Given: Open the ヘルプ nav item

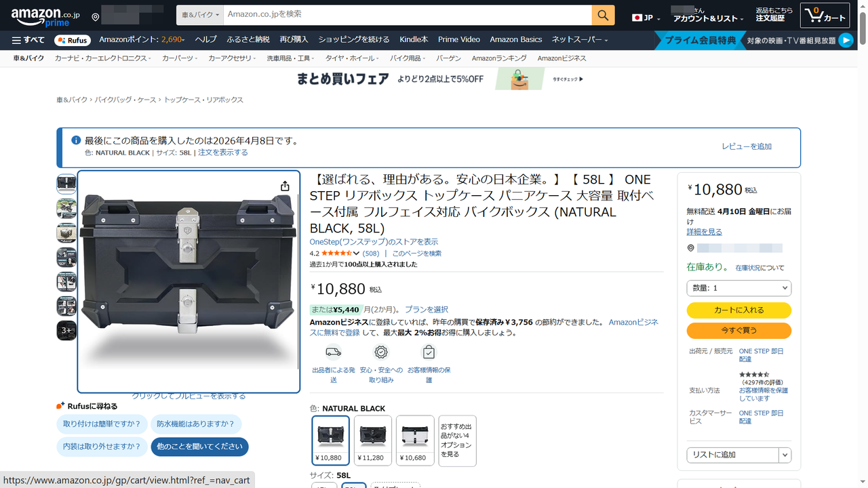Looking at the screenshot, I should tap(206, 40).
